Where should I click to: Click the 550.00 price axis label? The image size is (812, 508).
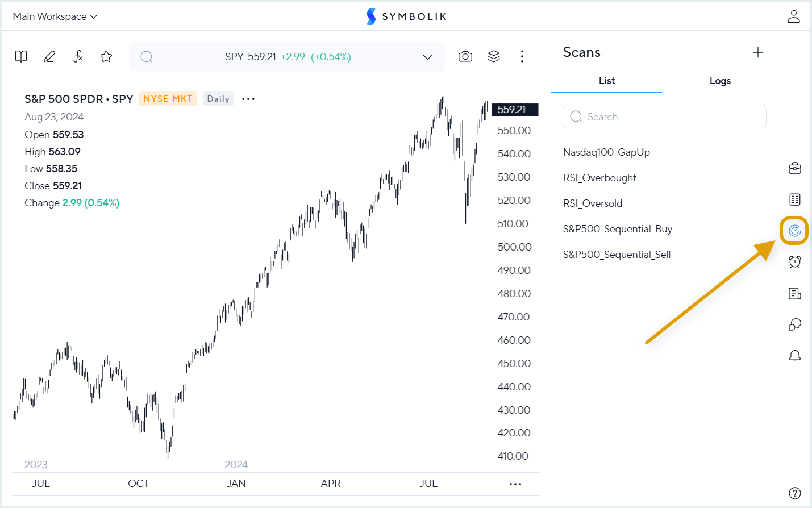514,131
